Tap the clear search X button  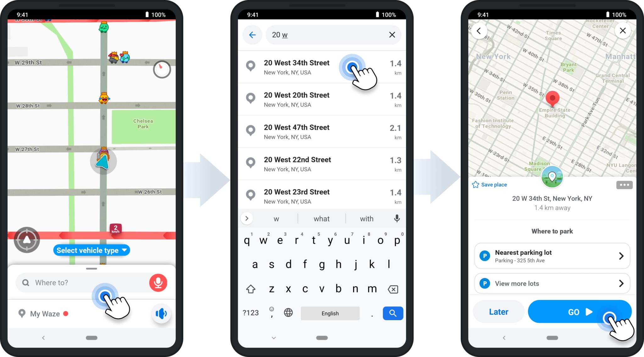point(392,35)
